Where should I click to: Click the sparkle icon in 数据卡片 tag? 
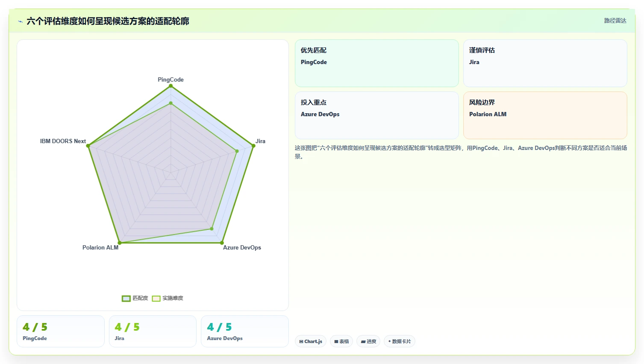[389, 341]
